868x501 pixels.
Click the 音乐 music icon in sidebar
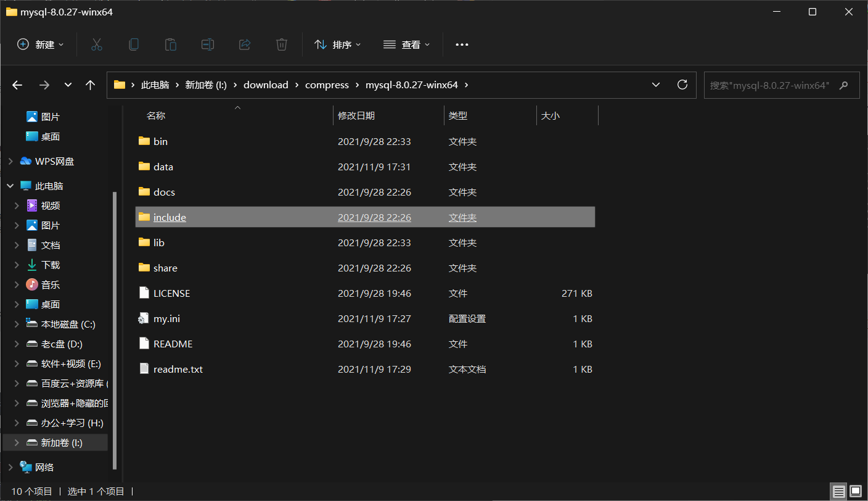tap(32, 284)
